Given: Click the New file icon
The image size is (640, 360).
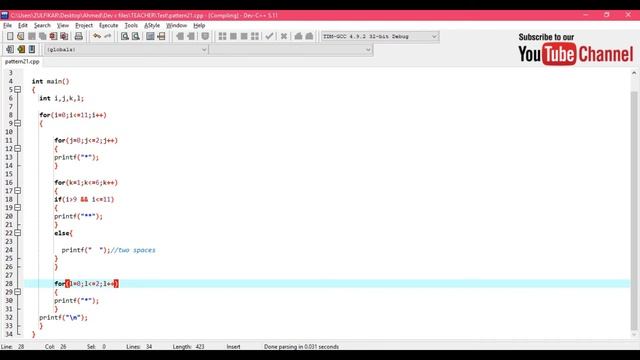Looking at the screenshot, I should click(10, 36).
